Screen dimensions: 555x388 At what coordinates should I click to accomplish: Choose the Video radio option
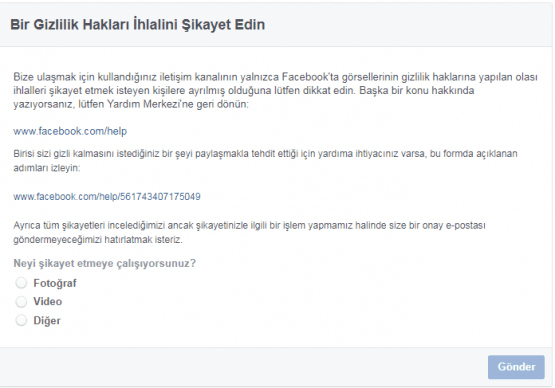pos(21,302)
